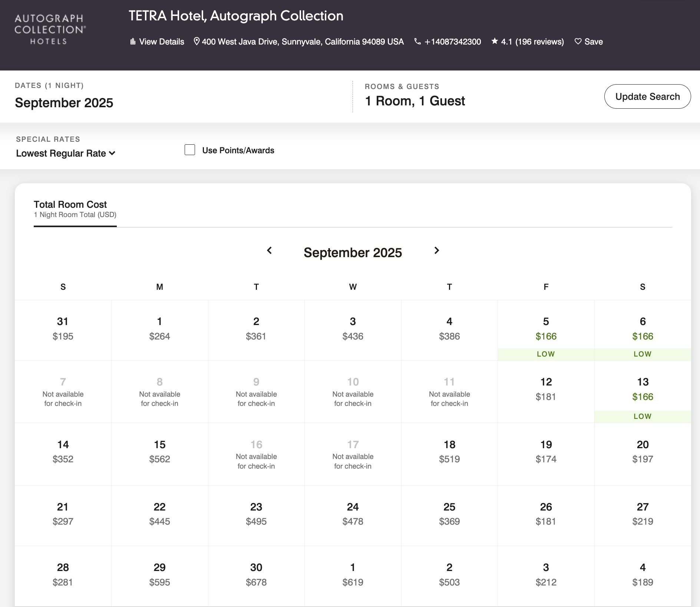Click the map pin icon before address
This screenshot has width=700, height=607.
[x=197, y=41]
